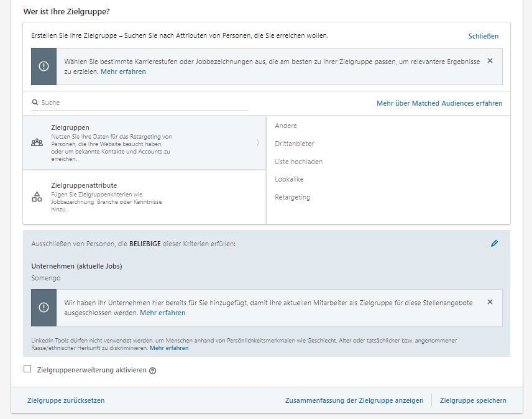The width and height of the screenshot is (532, 419).
Task: Edit exclusion criteria via the pencil icon
Action: point(495,244)
